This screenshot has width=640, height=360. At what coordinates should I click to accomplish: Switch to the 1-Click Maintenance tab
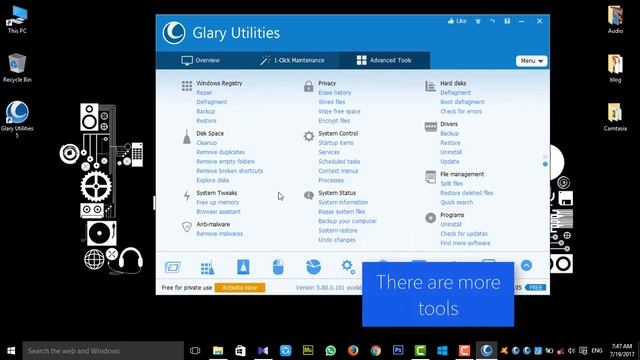[x=292, y=60]
